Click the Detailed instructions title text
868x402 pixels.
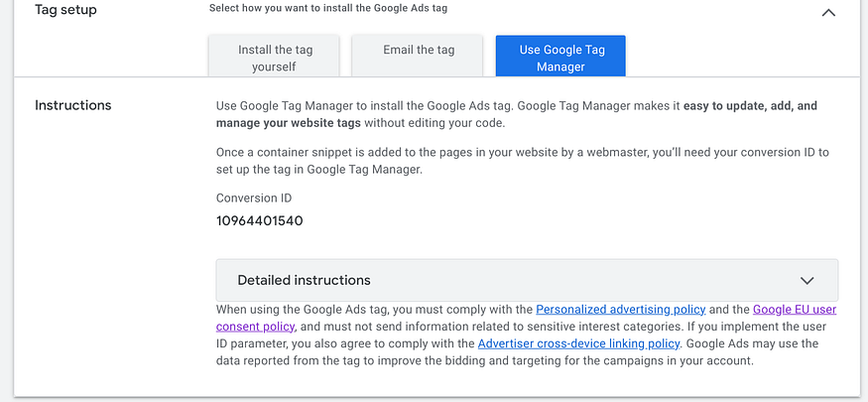304,280
